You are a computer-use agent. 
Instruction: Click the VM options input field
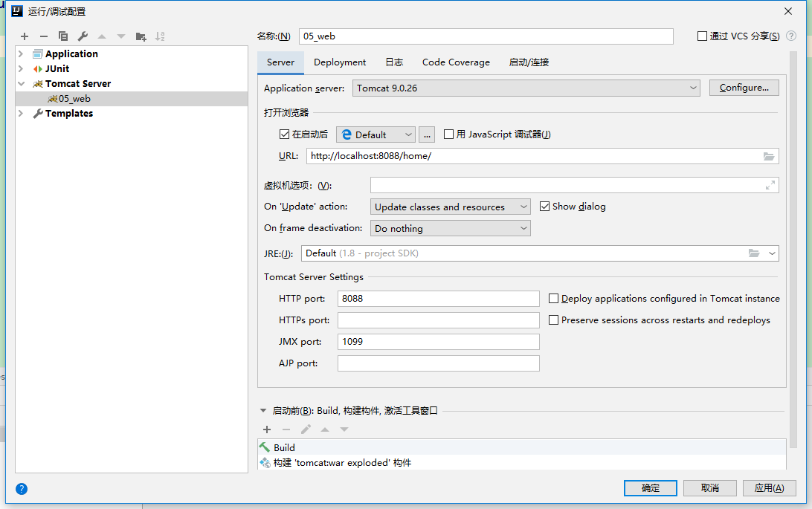[575, 185]
